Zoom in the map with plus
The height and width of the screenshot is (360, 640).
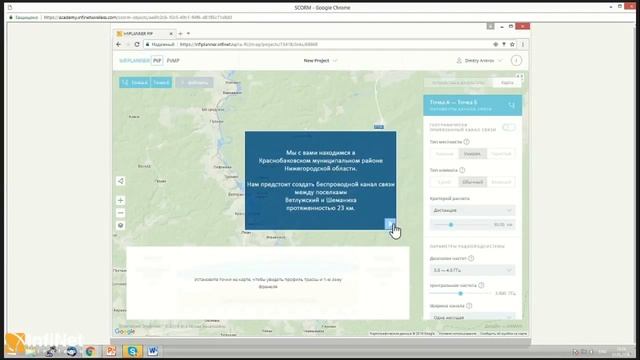pyautogui.click(x=120, y=200)
